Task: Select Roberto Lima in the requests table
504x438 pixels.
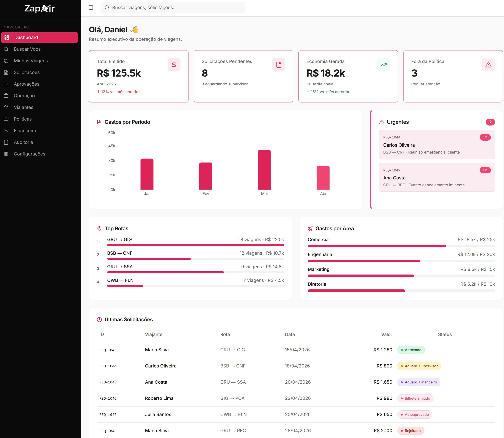Action: coord(159,398)
